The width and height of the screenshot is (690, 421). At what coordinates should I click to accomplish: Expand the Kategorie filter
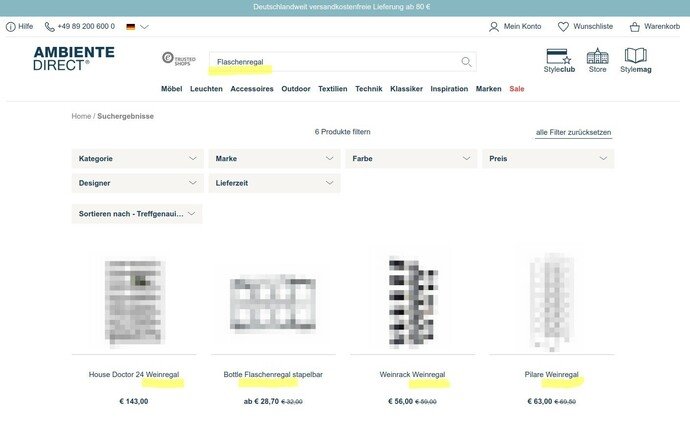click(138, 159)
